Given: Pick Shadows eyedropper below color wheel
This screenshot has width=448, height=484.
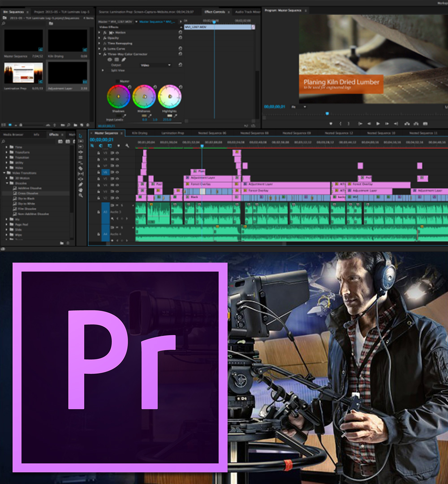Looking at the screenshot, I should pos(125,116).
